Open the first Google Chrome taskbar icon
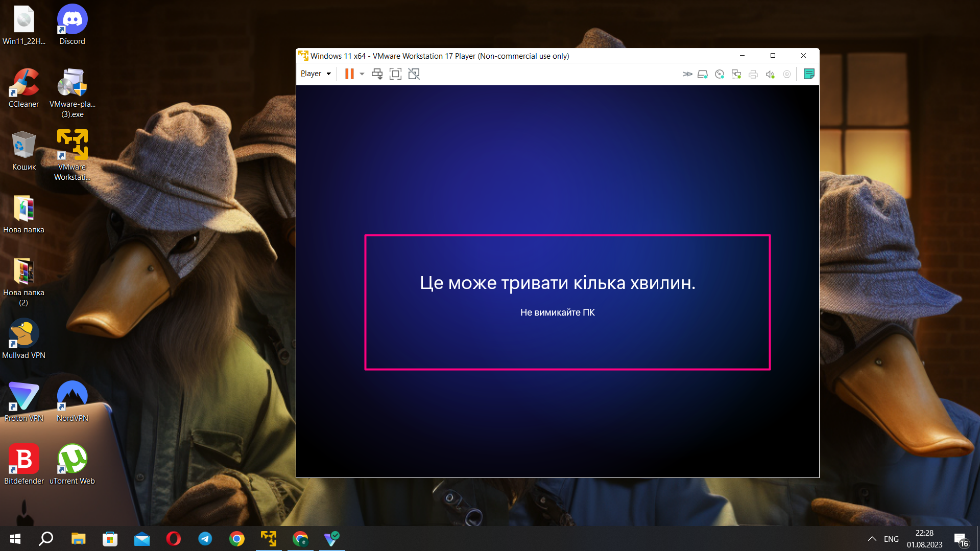 237,539
